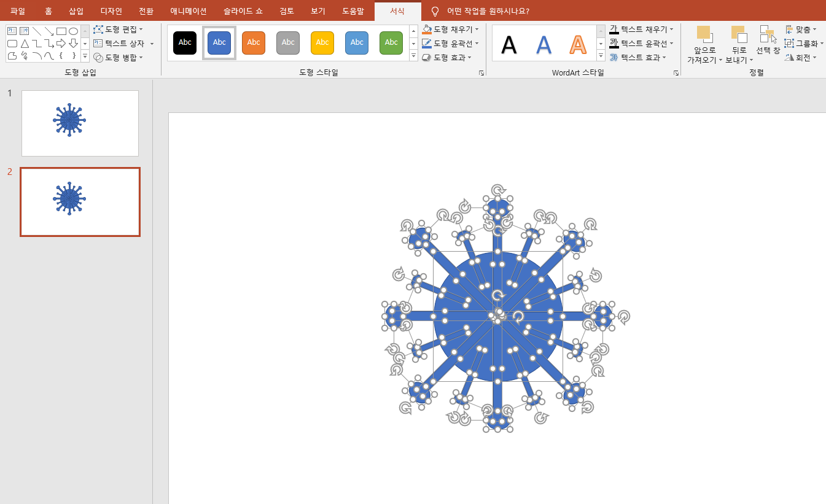Pick the straight line shape
This screenshot has height=504, width=826.
(36, 31)
